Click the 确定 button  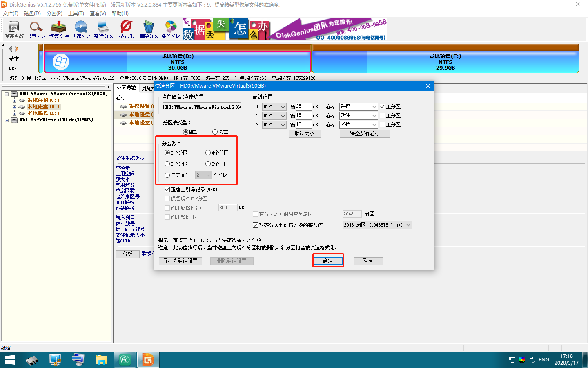click(328, 260)
